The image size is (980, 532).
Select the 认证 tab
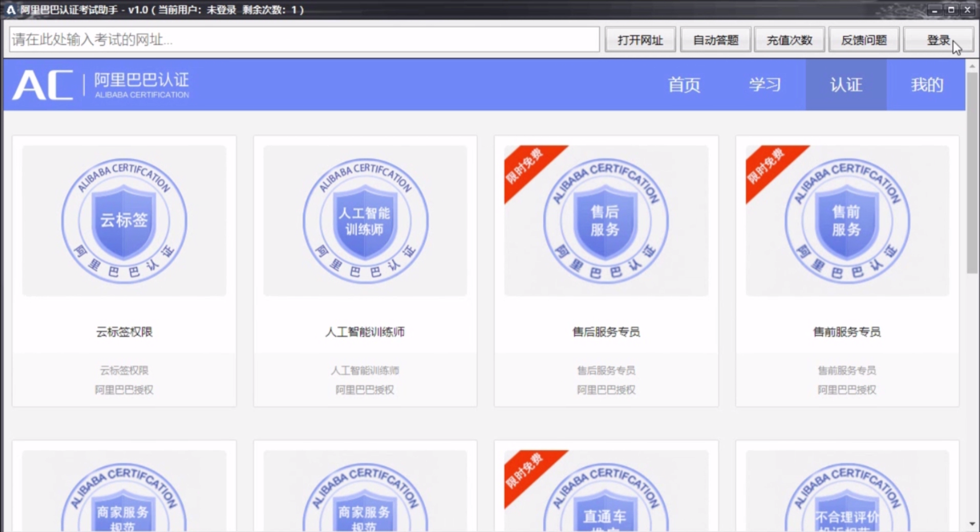(x=846, y=84)
